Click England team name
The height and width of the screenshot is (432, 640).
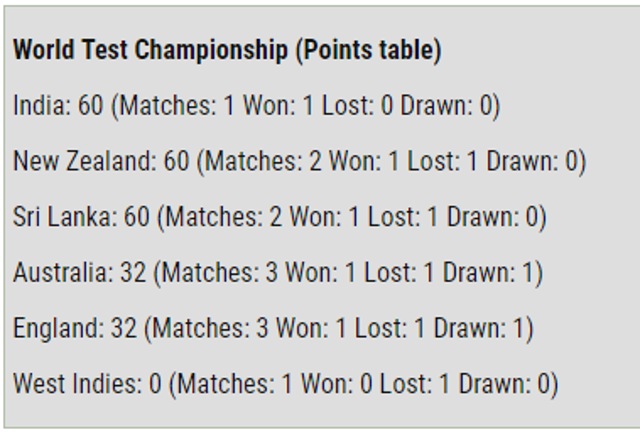point(56,327)
